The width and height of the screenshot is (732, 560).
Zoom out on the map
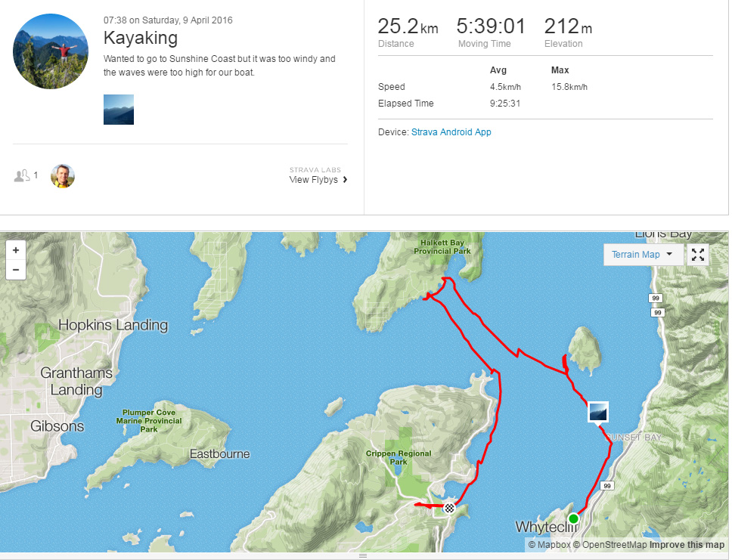click(x=16, y=270)
